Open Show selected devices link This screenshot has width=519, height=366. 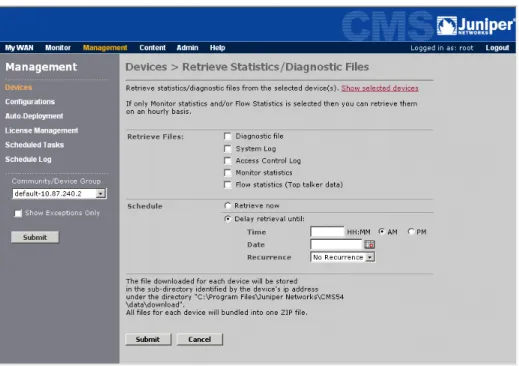(x=380, y=88)
